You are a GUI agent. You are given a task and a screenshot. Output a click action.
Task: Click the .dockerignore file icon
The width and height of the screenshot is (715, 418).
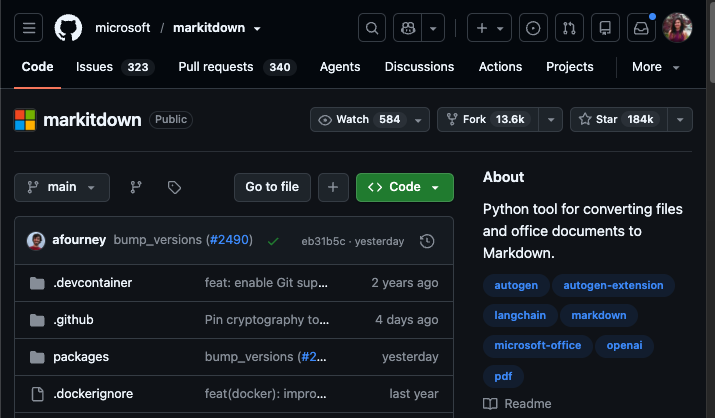click(x=37, y=394)
